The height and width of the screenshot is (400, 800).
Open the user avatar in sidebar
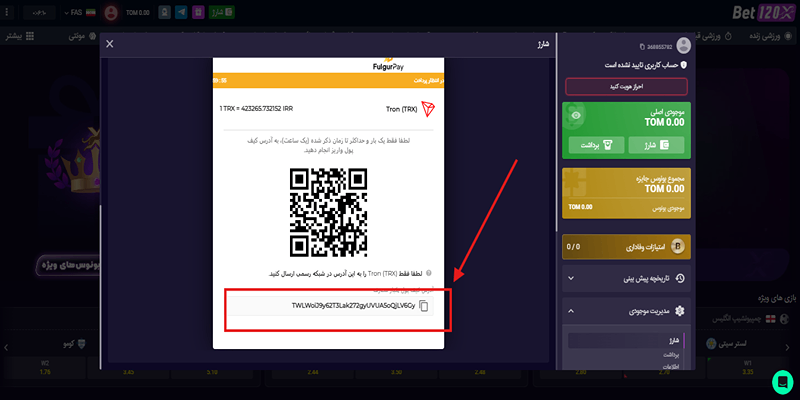(x=684, y=45)
